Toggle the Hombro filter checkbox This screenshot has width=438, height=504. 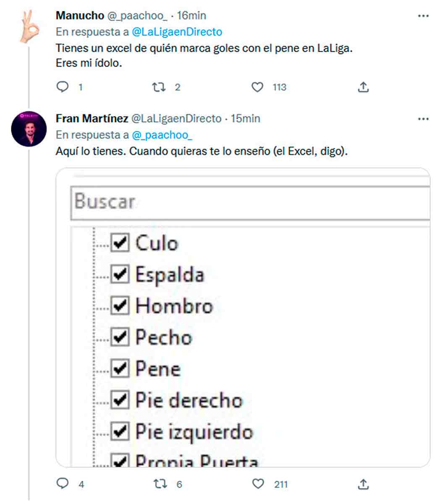(120, 305)
